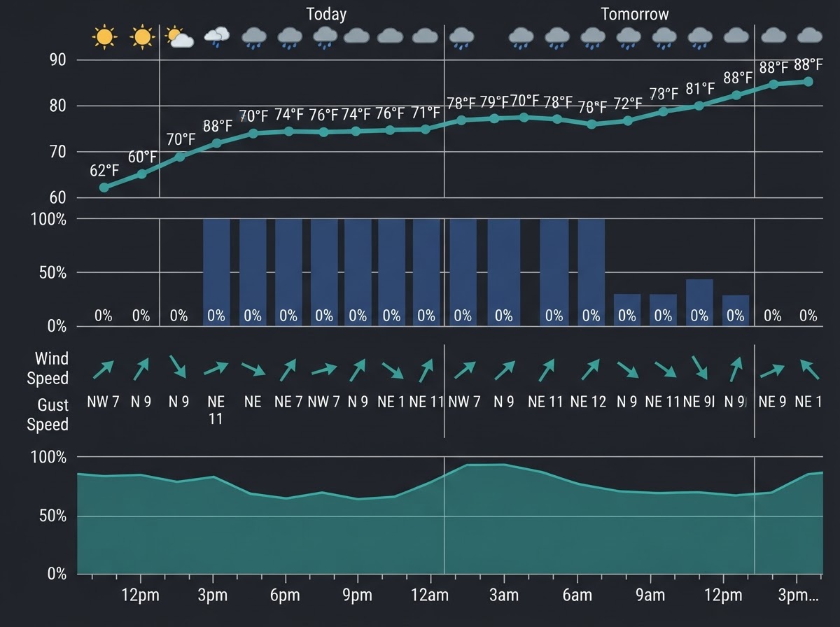Select the 72°F temperature label
Image resolution: width=840 pixels, height=627 pixels.
pos(627,104)
